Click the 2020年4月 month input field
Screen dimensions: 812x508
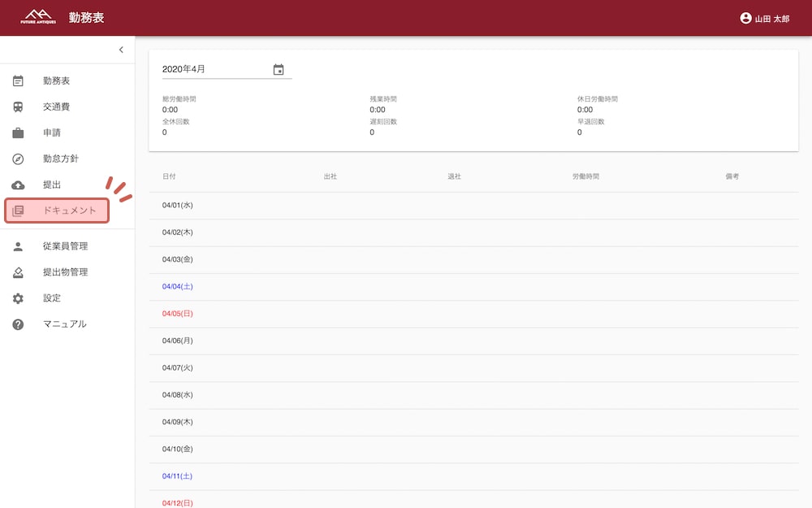[215, 70]
